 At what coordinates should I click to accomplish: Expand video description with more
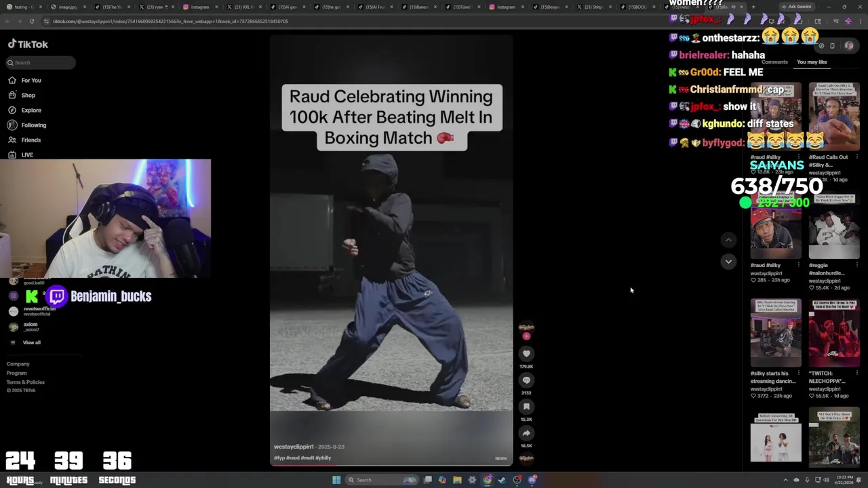point(500,458)
